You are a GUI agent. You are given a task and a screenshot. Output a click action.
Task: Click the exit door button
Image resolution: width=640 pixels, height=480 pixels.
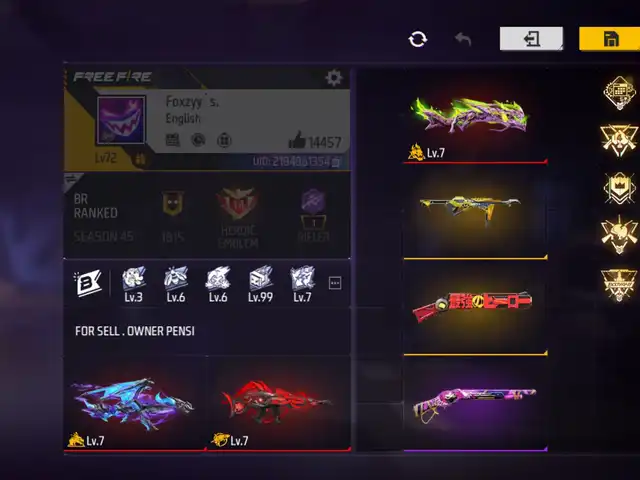(531, 39)
